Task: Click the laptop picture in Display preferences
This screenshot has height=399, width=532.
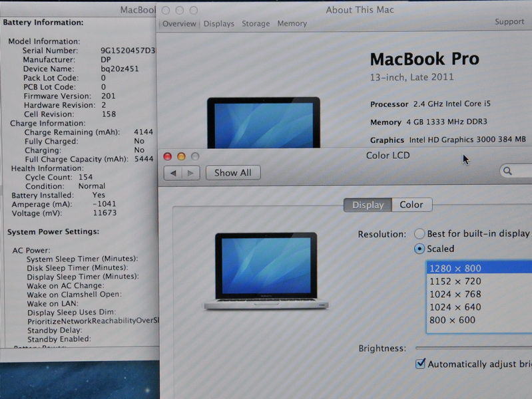Action: 266,271
